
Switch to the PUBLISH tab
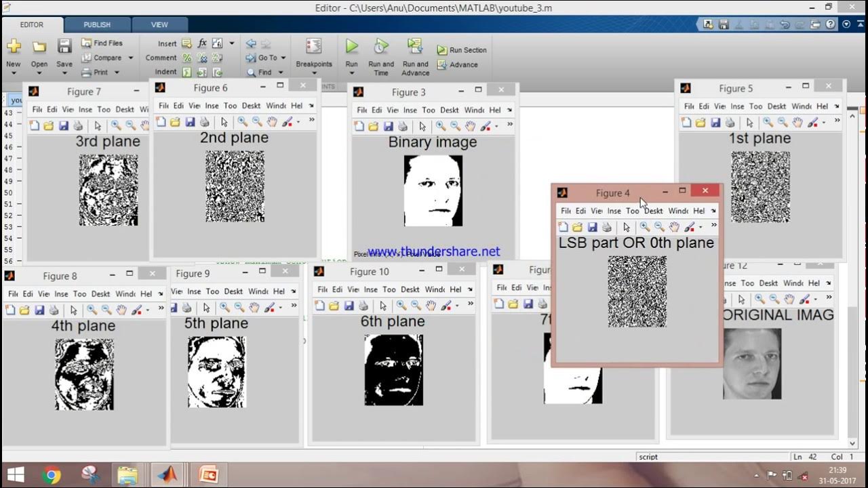(97, 25)
